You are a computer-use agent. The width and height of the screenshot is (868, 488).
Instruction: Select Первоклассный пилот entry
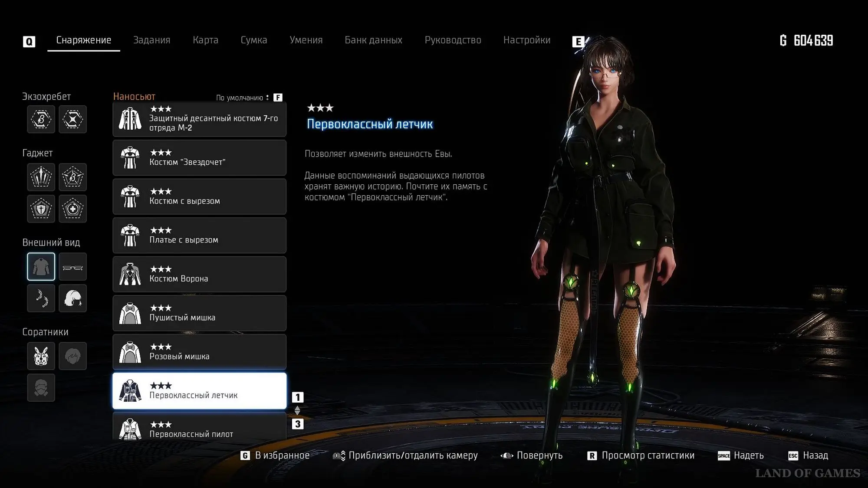point(200,426)
